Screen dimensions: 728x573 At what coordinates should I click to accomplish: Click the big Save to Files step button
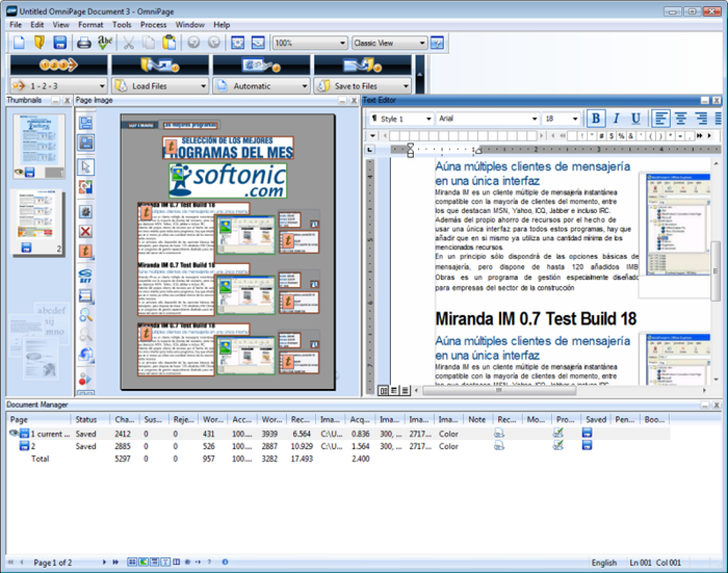(x=363, y=65)
